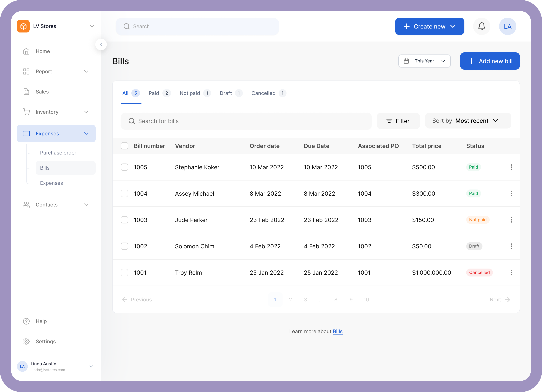
Task: Switch to the Draft tab
Action: [231, 93]
